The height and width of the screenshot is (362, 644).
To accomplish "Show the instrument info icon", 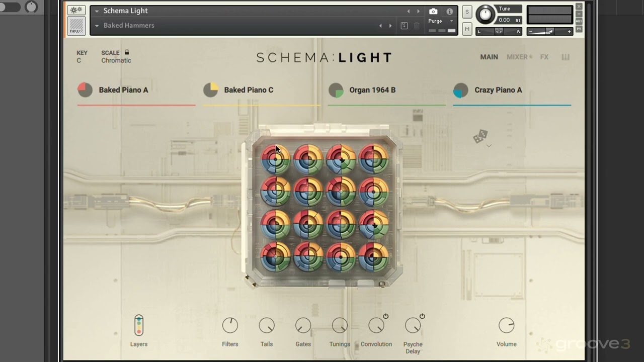I will click(x=449, y=11).
